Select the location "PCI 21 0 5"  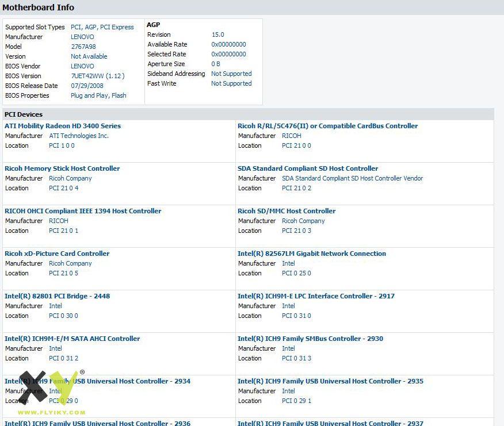[x=64, y=273]
